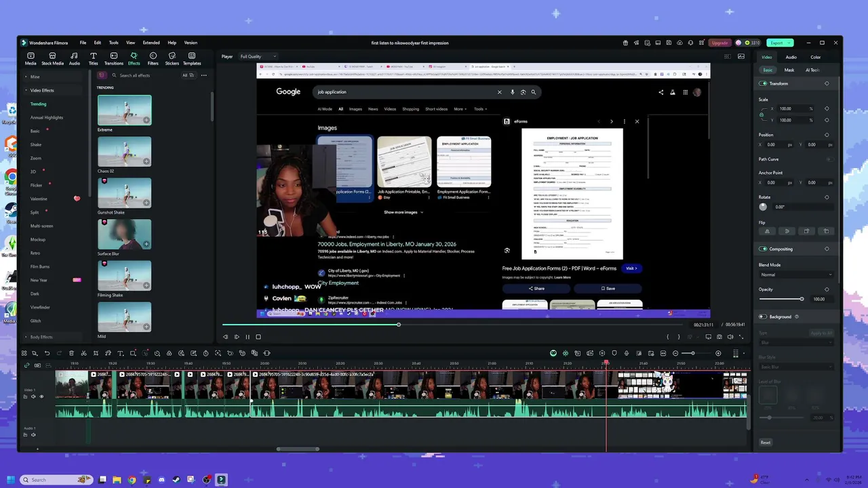Viewport: 868px width, 488px height.
Task: Take a snapshot with the camera icon
Action: coord(719,337)
